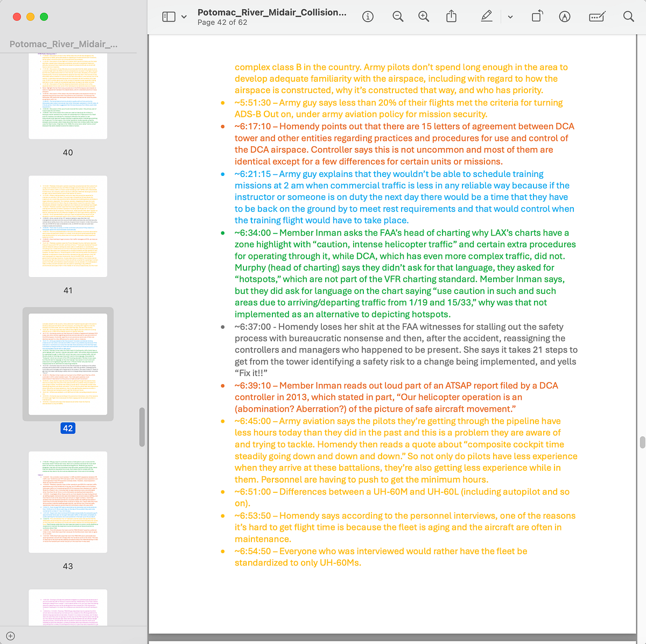Open the form filling tool
646x644 pixels.
(598, 17)
